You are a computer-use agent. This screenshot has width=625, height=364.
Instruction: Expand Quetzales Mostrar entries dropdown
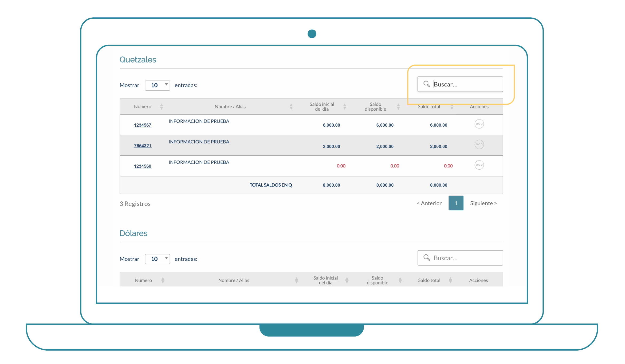(158, 85)
